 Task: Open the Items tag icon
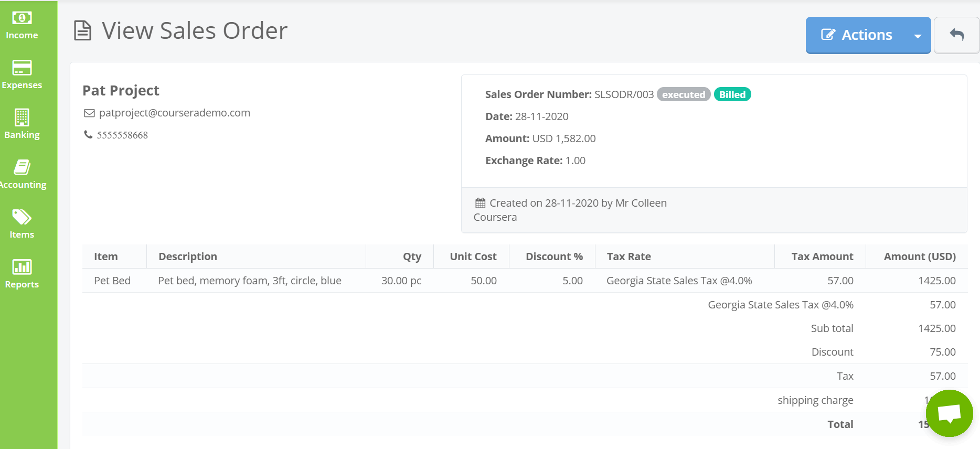(x=22, y=217)
